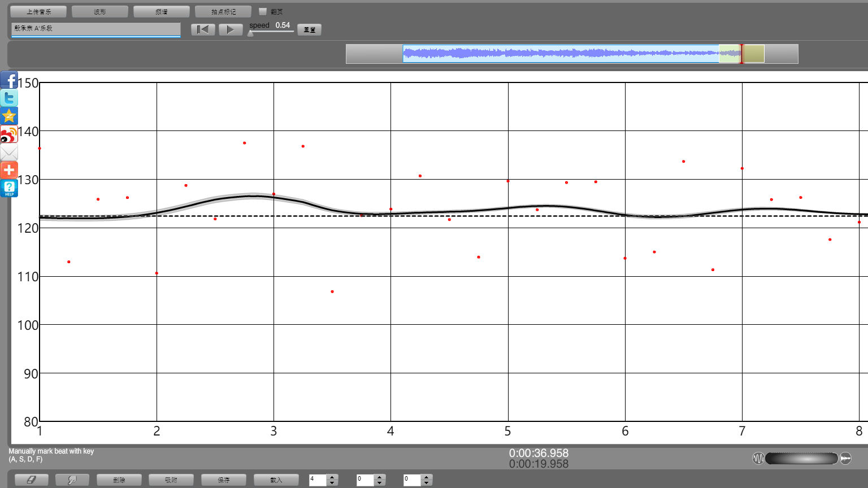Image resolution: width=868 pixels, height=488 pixels.
Task: Click the envelope email share icon
Action: 9,152
